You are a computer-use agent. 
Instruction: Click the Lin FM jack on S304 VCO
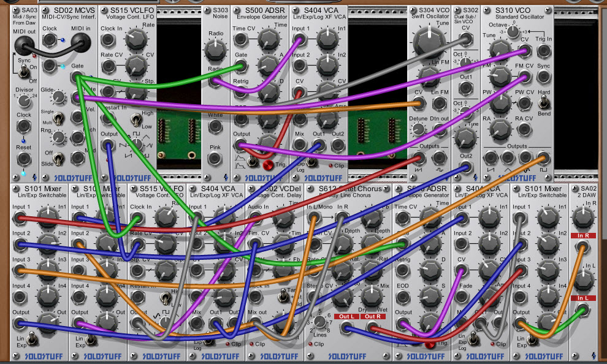[440, 104]
